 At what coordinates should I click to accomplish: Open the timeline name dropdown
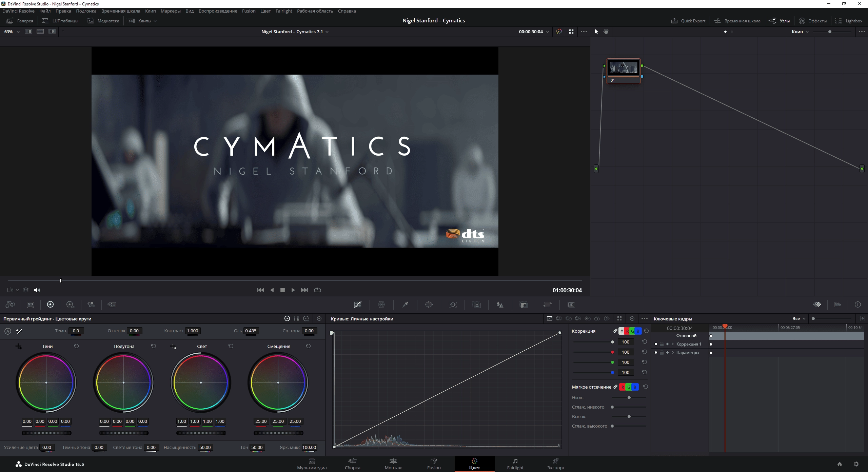(x=327, y=32)
